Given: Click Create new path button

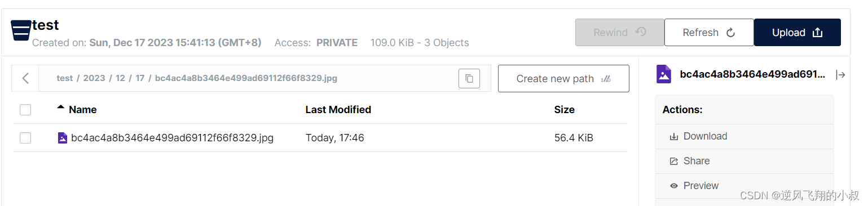Looking at the screenshot, I should point(563,79).
